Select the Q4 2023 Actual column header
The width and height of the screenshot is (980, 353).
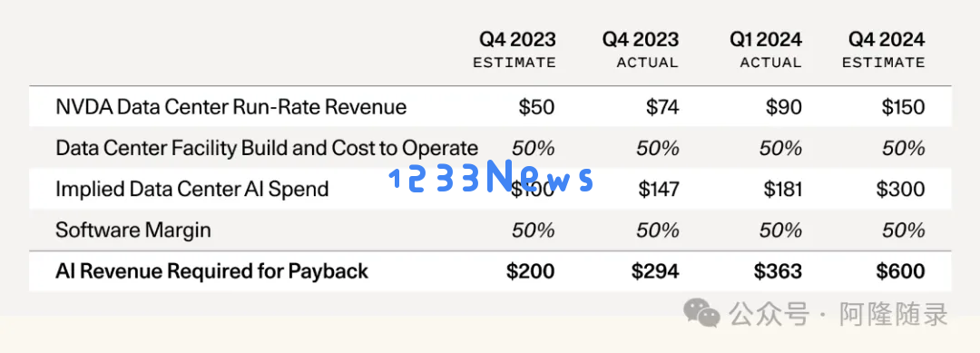point(641,50)
